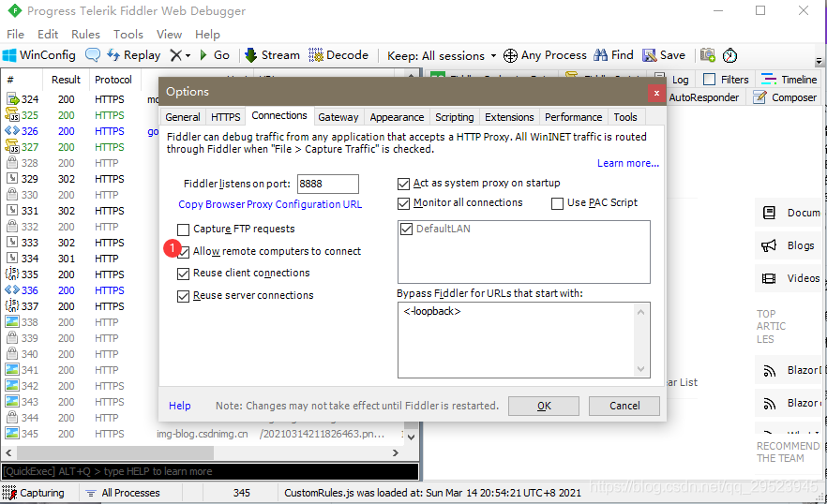827x504 pixels.
Task: Open the File menu
Action: [15, 35]
